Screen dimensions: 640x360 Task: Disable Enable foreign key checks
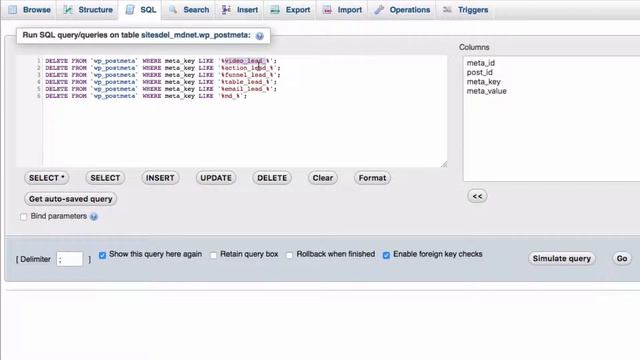[x=386, y=255]
